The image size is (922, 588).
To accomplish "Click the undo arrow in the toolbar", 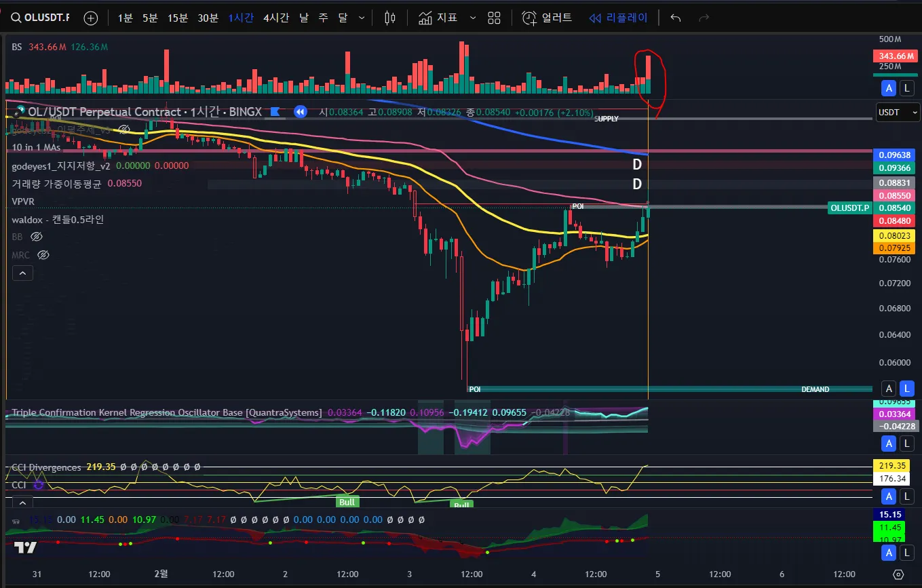I will [675, 18].
